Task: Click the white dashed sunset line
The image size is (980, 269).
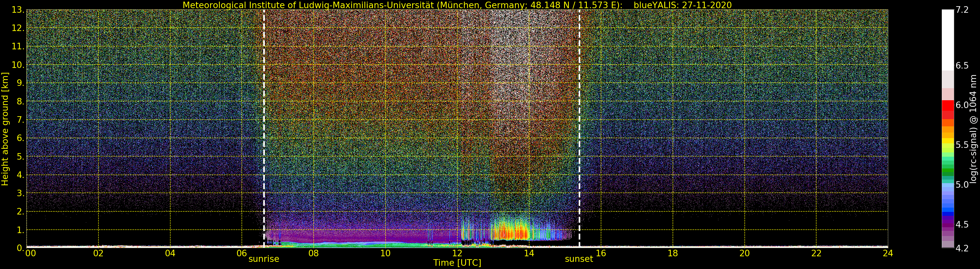Action: point(579,128)
